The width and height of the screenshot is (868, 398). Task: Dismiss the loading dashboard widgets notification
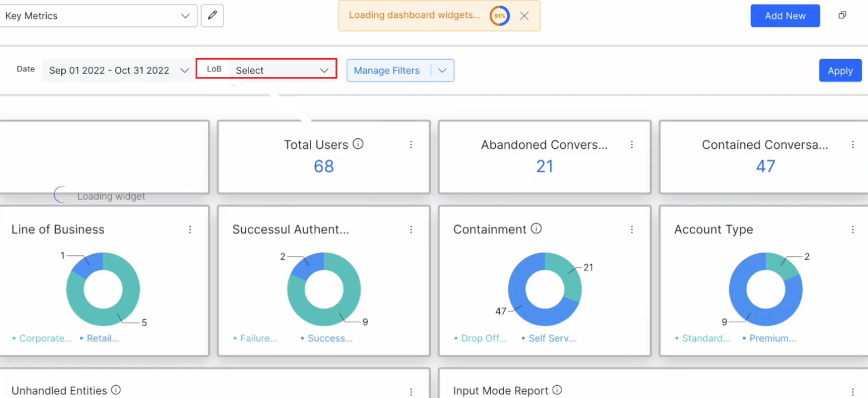(x=524, y=16)
